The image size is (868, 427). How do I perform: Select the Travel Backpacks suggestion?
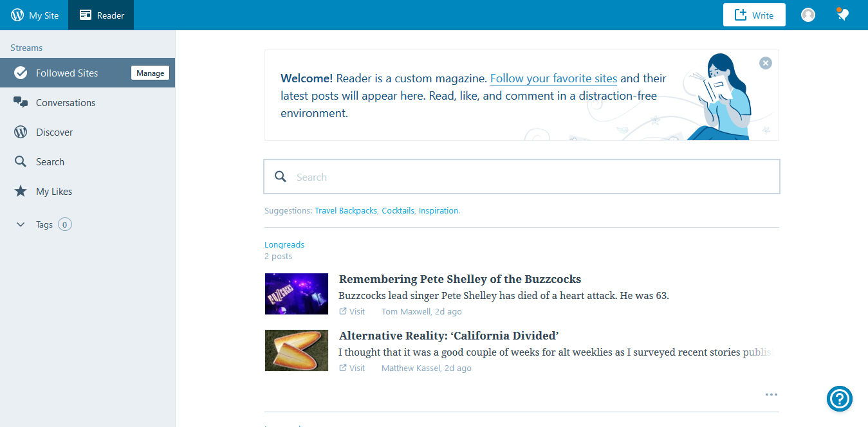346,210
